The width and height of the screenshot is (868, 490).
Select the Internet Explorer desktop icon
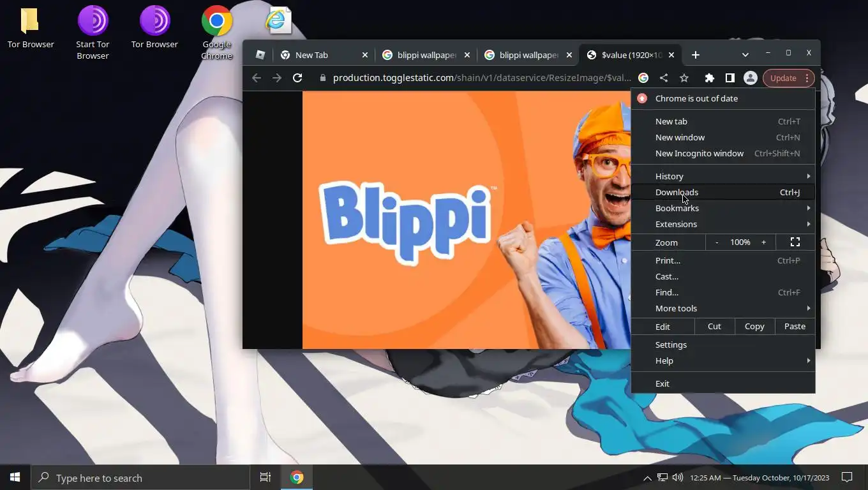click(278, 21)
